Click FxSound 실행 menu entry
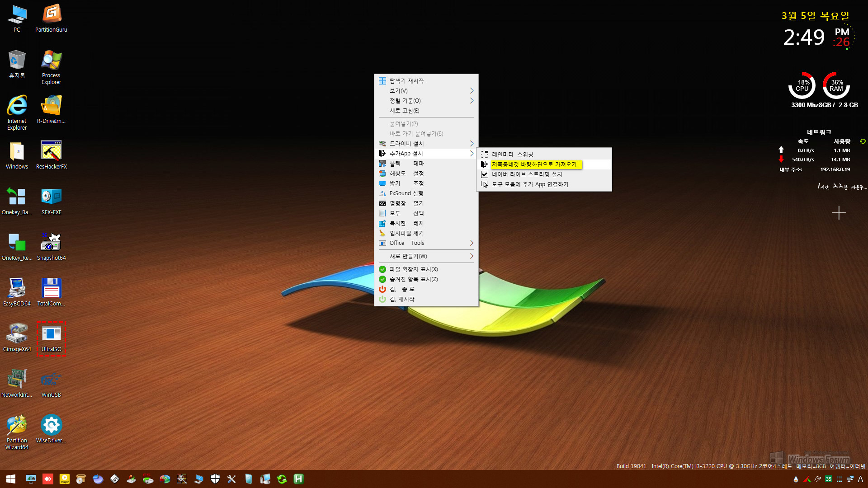The image size is (868, 488). tap(426, 193)
